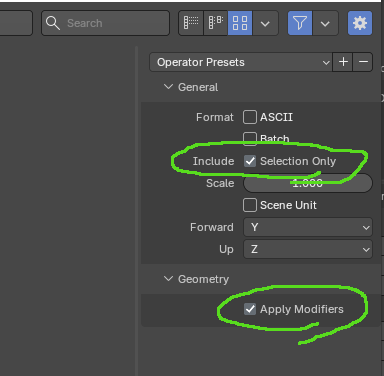384x376 pixels.
Task: Click the Search field in file browser
Action: click(105, 23)
